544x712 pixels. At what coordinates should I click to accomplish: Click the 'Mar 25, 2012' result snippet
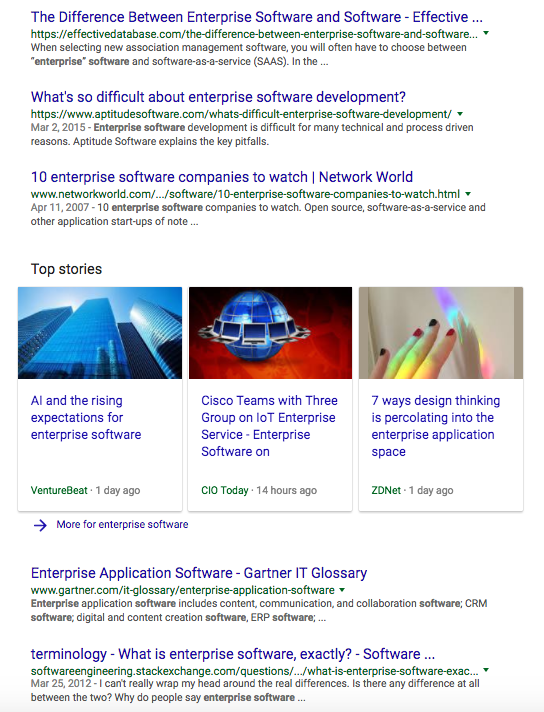pyautogui.click(x=255, y=690)
